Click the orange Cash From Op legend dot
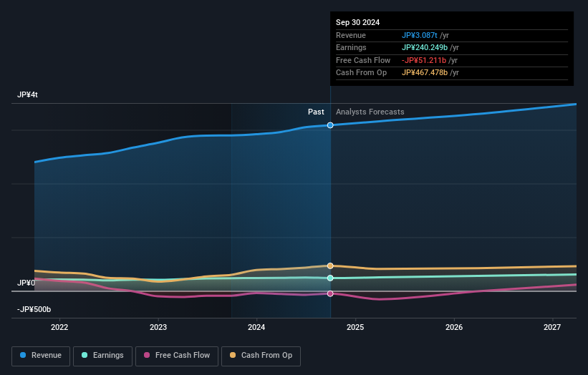This screenshot has width=588, height=375. (233, 355)
